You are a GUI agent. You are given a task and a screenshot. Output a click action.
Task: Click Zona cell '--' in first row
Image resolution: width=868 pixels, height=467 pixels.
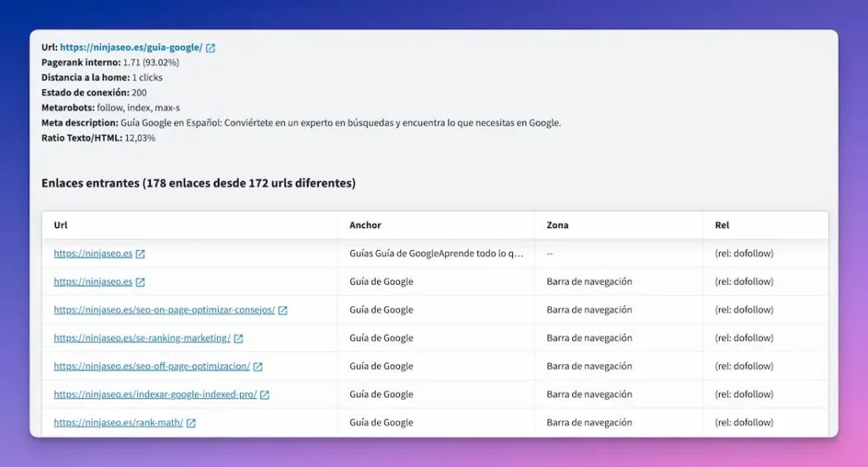(x=549, y=254)
